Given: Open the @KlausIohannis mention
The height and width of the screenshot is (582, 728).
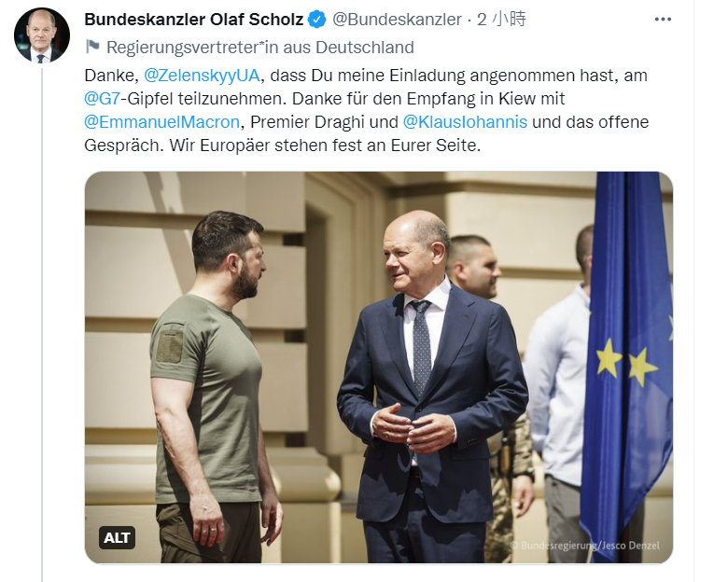Looking at the screenshot, I should tap(465, 122).
